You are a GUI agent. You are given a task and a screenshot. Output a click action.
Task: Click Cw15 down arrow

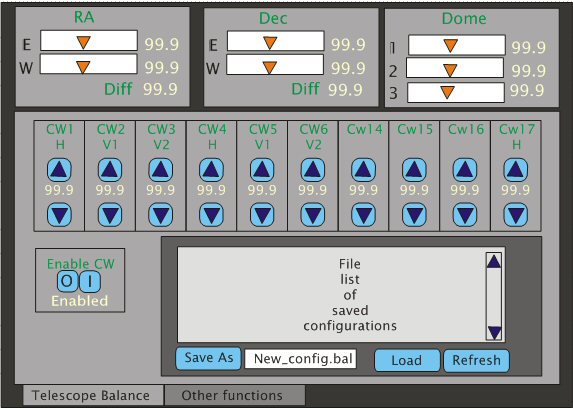point(414,215)
